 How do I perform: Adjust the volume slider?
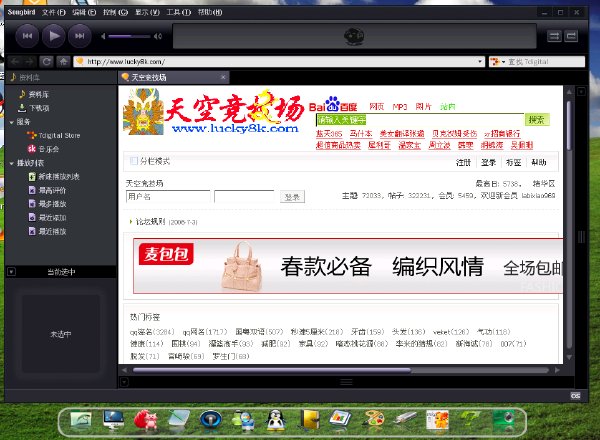129,36
